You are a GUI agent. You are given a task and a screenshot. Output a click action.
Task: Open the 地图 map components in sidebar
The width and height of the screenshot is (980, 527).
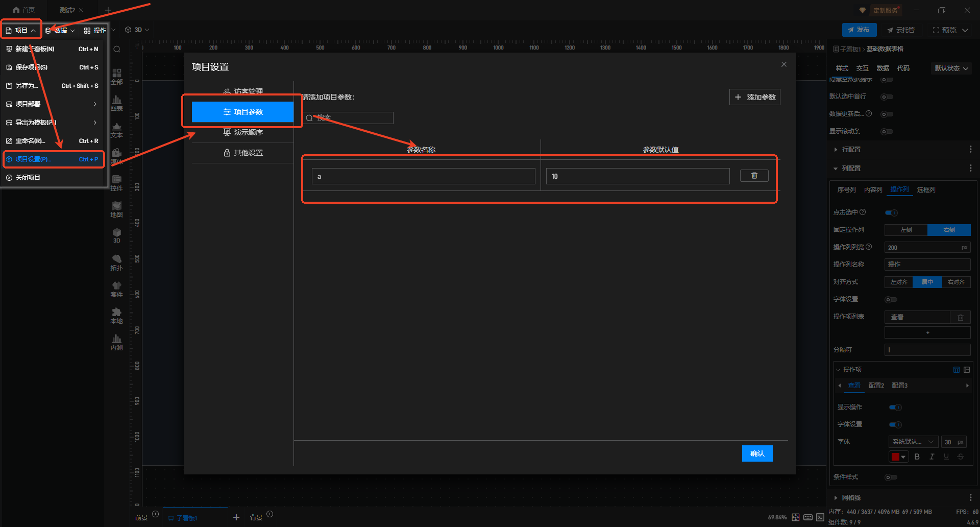pyautogui.click(x=116, y=209)
